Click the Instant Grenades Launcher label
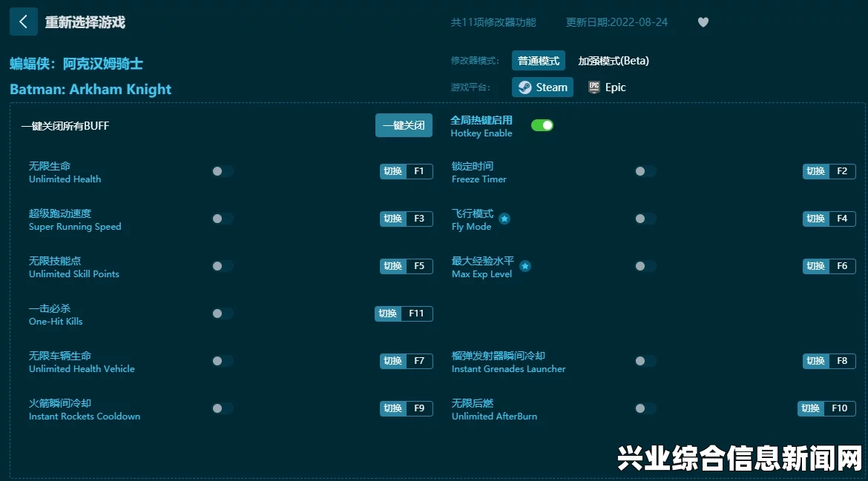Image resolution: width=868 pixels, height=481 pixels. [x=509, y=369]
